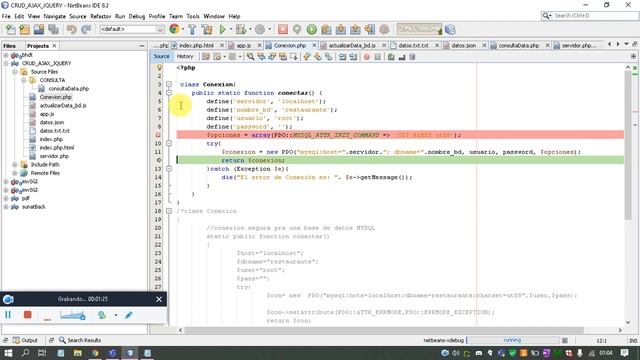Click the Step Out debugger icon
640x360 pixels.
(x=355, y=29)
